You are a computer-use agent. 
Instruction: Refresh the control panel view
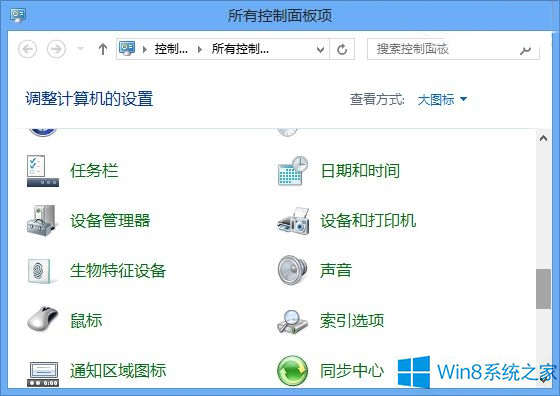point(342,49)
